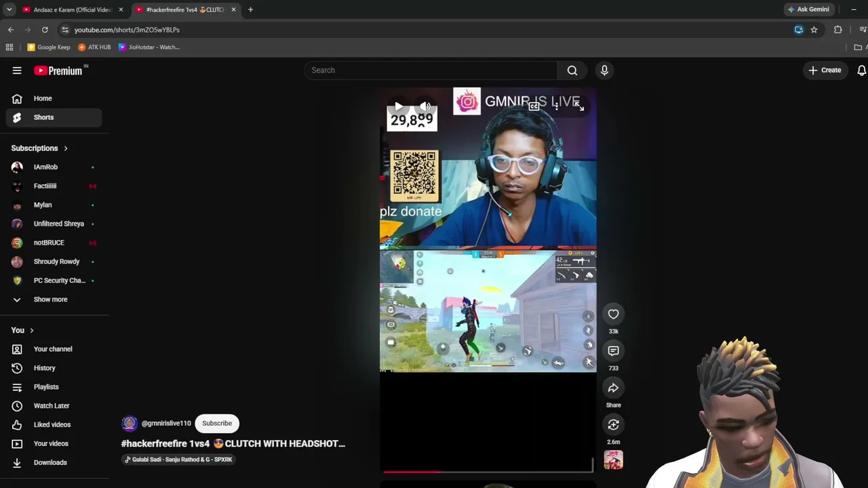Open Playlists in the sidebar
This screenshot has width=868, height=488.
point(54,387)
